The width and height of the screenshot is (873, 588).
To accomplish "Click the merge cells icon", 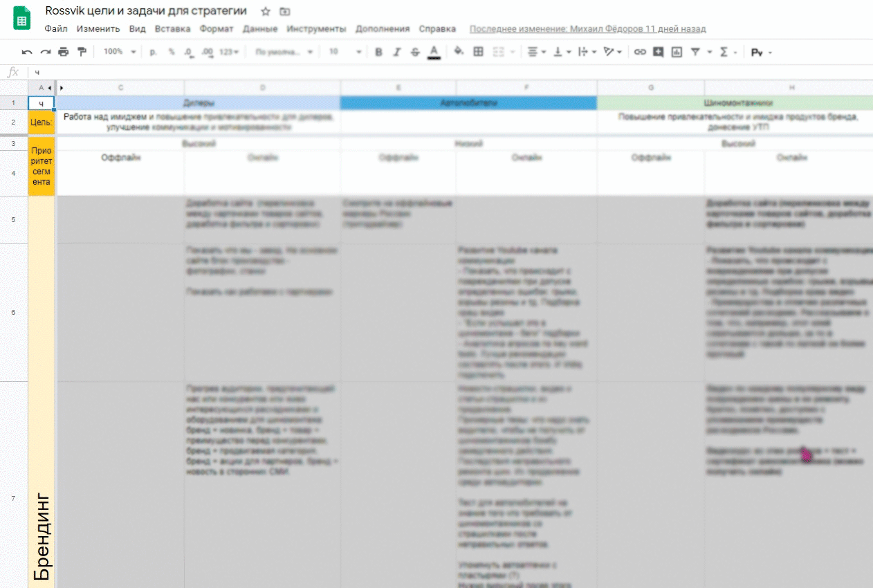I will coord(498,52).
